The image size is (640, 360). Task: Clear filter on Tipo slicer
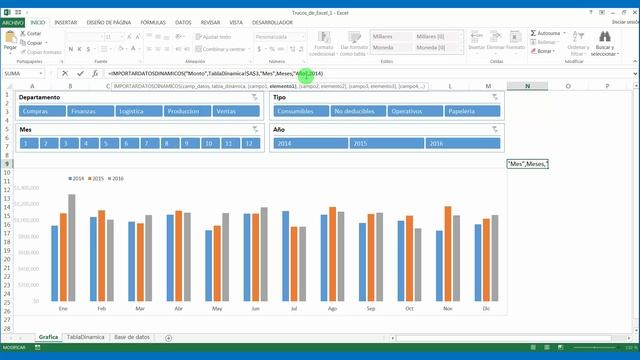pyautogui.click(x=495, y=97)
